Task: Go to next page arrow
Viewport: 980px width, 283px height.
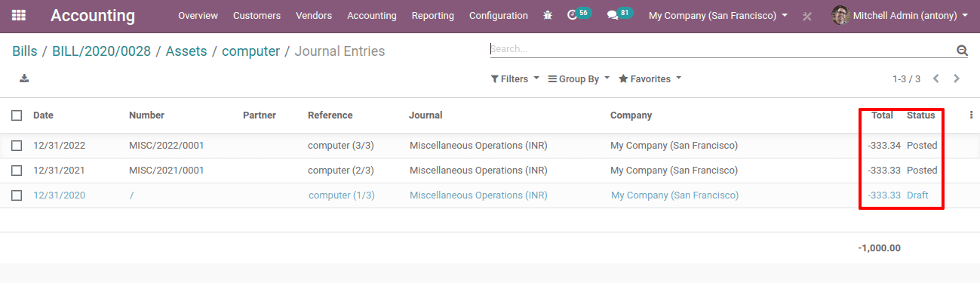Action: pyautogui.click(x=957, y=78)
